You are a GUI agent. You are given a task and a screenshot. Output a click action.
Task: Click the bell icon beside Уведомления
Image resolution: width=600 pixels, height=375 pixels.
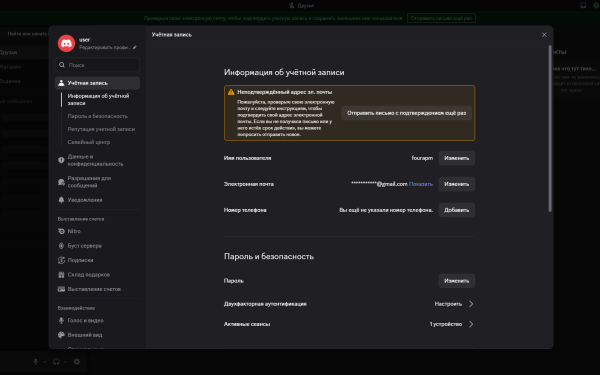(61, 200)
